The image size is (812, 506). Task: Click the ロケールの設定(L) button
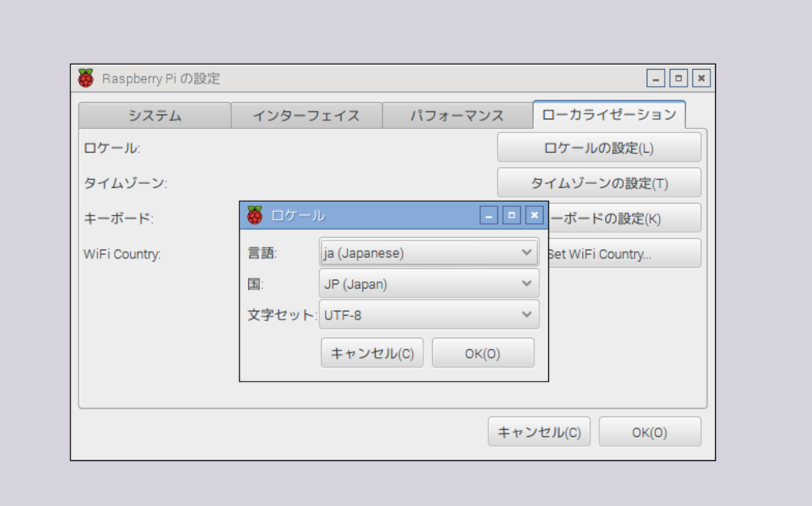pos(599,148)
